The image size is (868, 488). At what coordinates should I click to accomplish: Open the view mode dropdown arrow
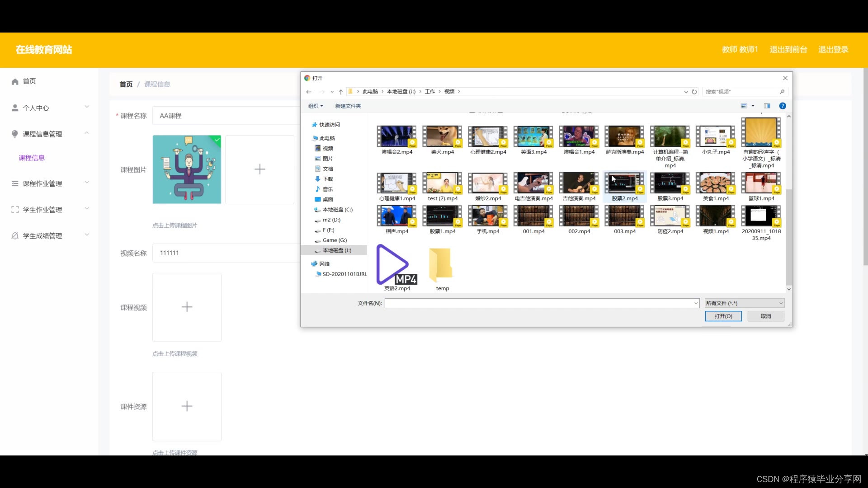click(753, 106)
